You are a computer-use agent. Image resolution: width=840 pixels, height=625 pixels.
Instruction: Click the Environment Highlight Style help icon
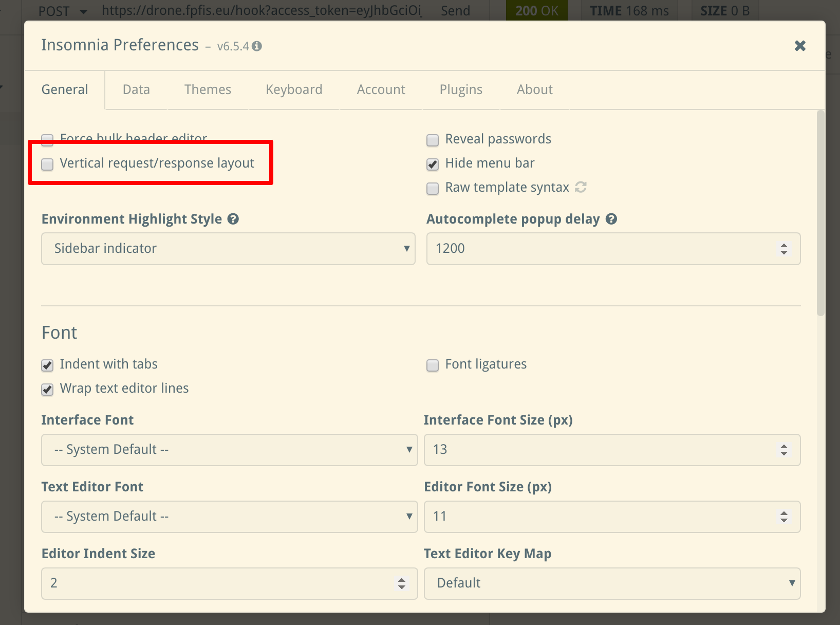(x=233, y=219)
